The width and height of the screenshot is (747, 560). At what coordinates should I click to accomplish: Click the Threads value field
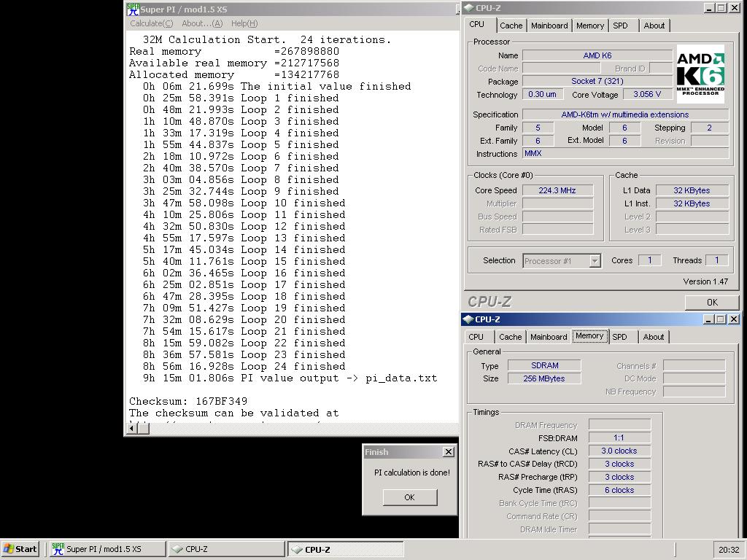tap(717, 260)
